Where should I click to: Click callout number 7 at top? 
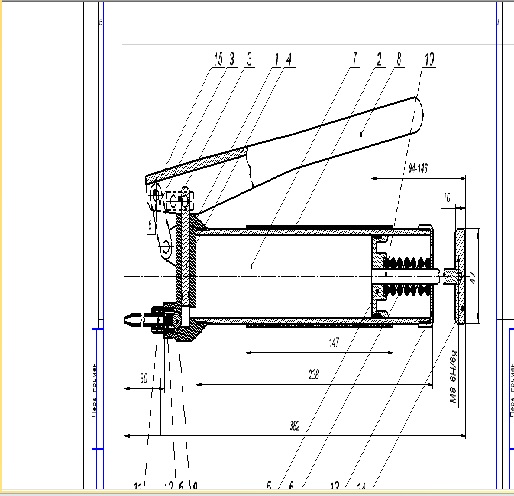355,58
